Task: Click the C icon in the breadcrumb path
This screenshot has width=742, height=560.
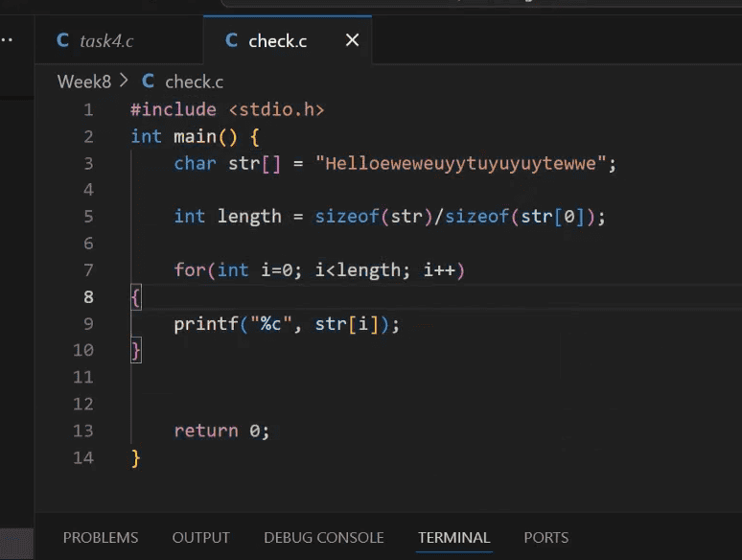Action: [x=148, y=82]
